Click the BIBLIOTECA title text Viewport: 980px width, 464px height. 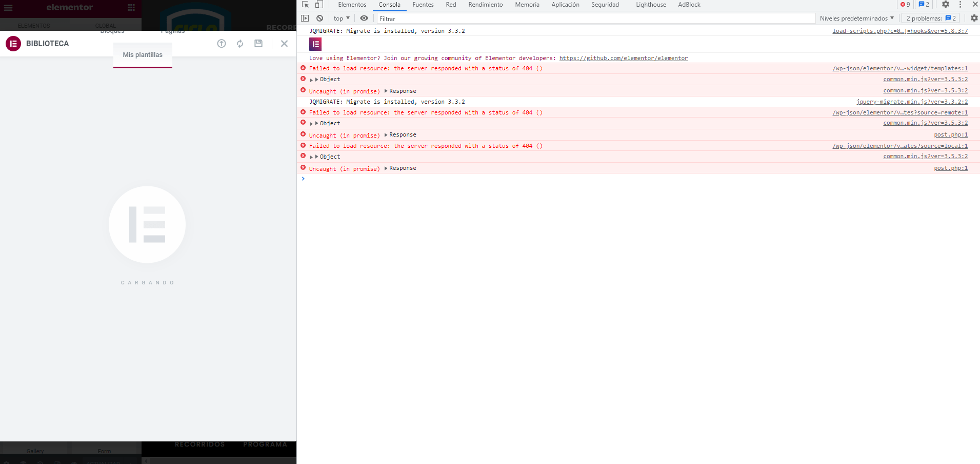(47, 44)
